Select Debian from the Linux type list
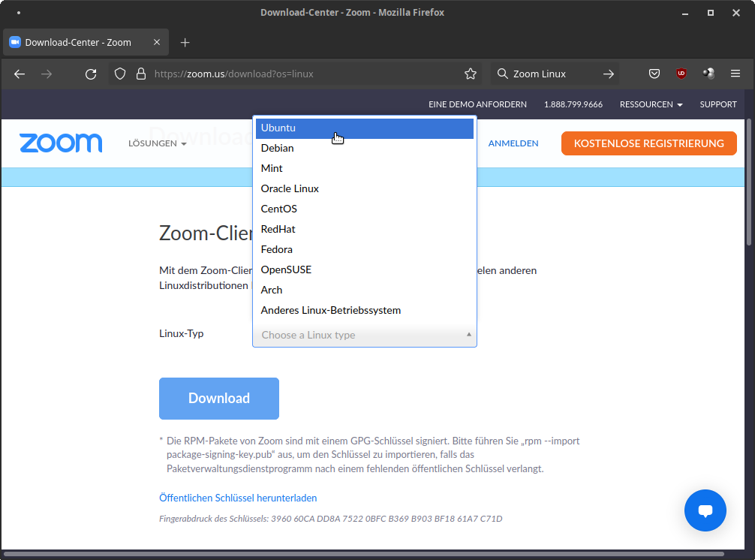The width and height of the screenshot is (755, 560). [x=365, y=149]
